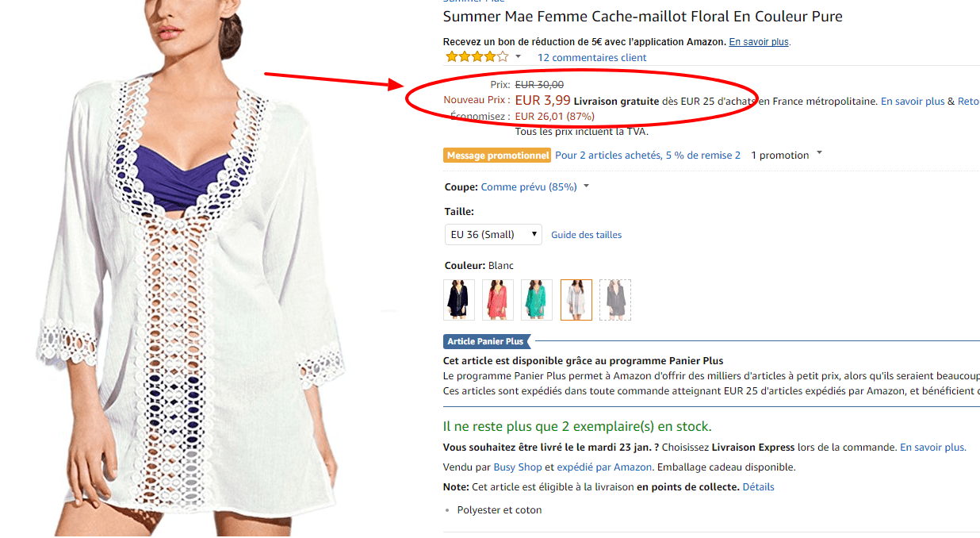Select the navy blue color swatch
This screenshot has width=980, height=538.
(x=459, y=300)
